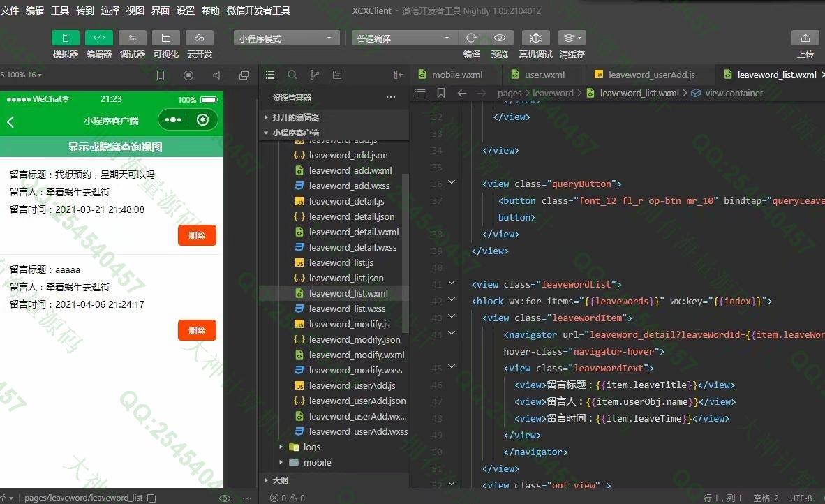Image resolution: width=825 pixels, height=504 pixels.
Task: Click the cloud development (云开发) icon
Action: (x=199, y=38)
